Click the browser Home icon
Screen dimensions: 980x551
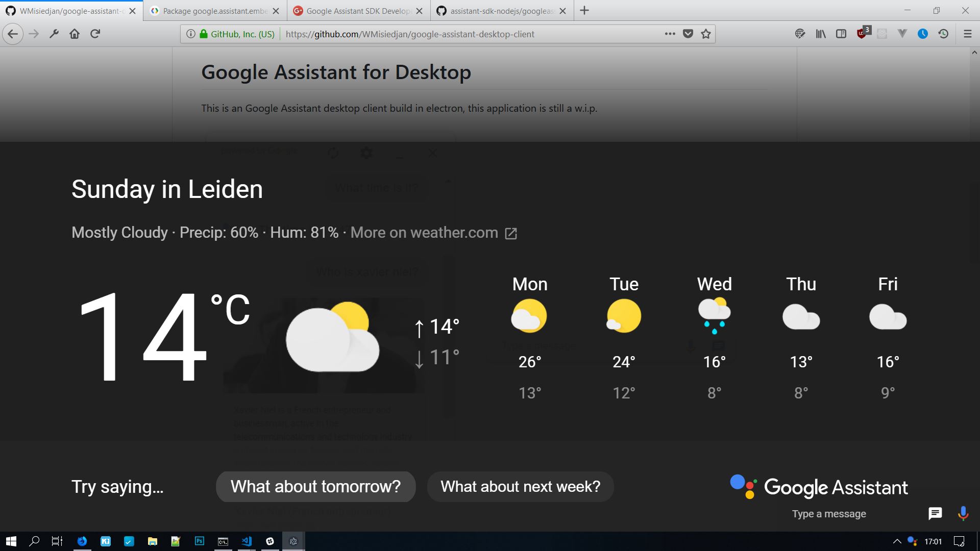(x=75, y=34)
